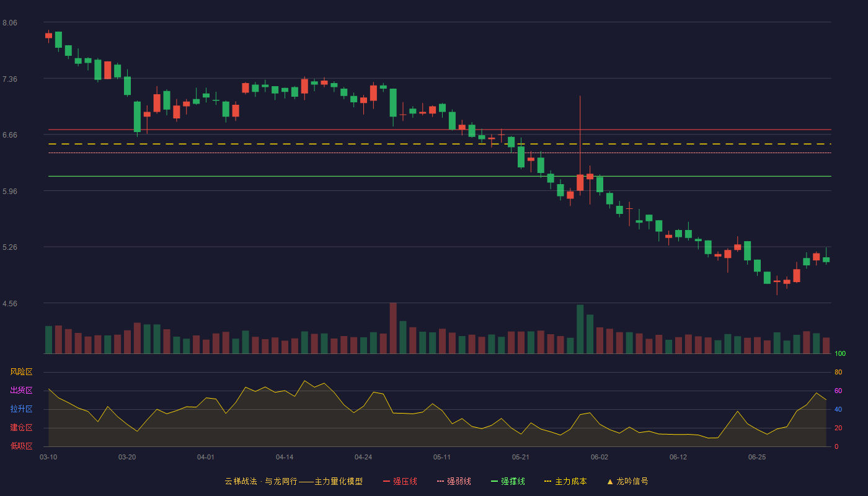Click the 8.06 price axis label
The image size is (868, 496).
coord(10,22)
